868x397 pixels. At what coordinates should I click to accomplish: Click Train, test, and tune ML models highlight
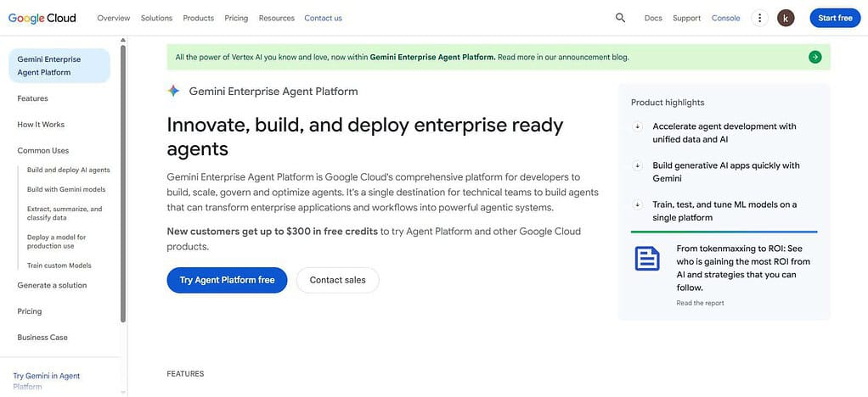pyautogui.click(x=724, y=211)
